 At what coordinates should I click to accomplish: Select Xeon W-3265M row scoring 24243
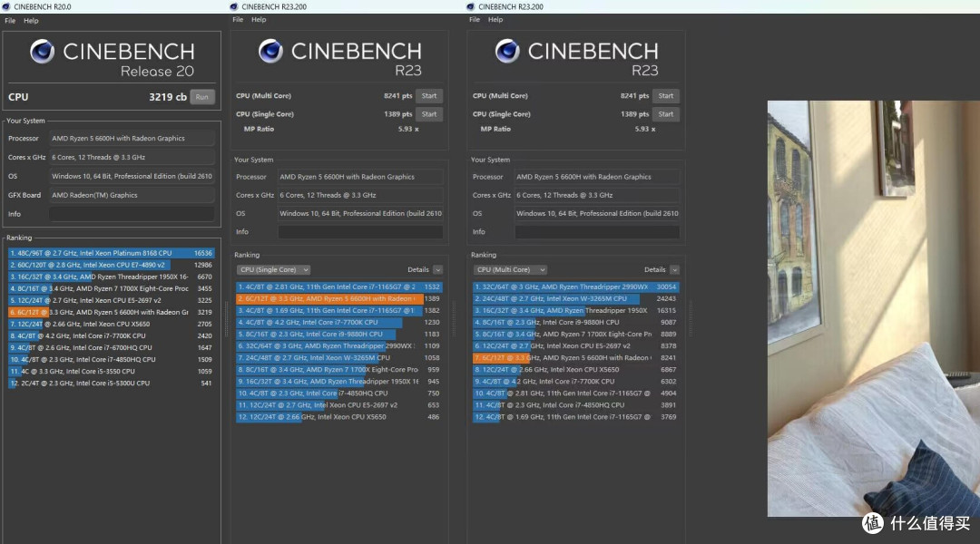click(x=576, y=298)
